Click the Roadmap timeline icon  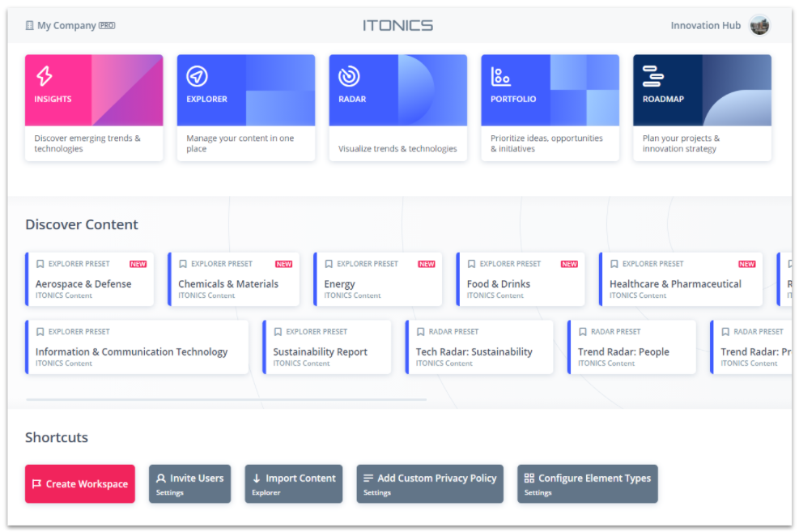pos(652,76)
